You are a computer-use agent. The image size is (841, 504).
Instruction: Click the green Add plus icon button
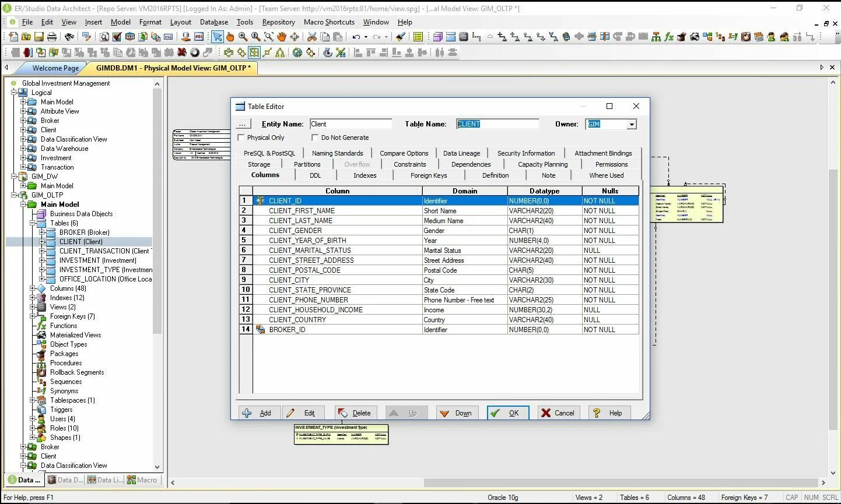(259, 413)
